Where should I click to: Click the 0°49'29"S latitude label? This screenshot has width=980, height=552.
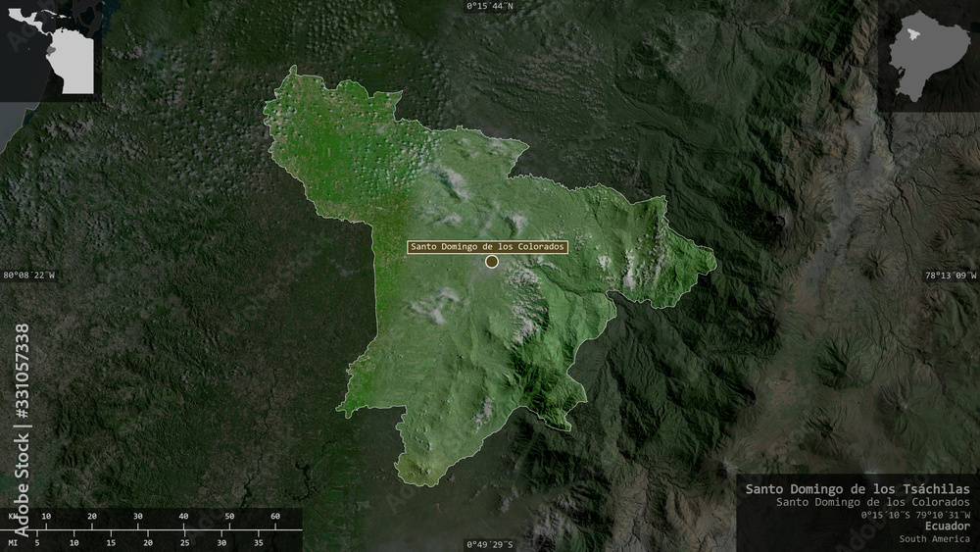click(490, 544)
